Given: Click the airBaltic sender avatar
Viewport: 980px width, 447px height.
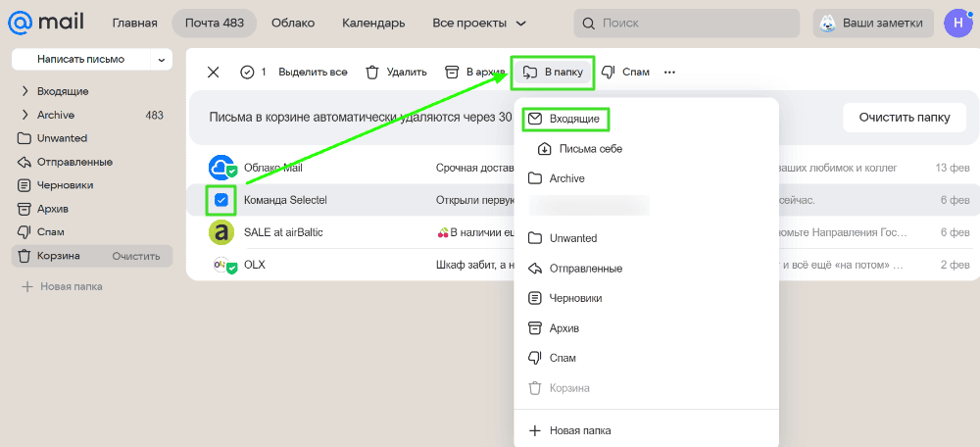Looking at the screenshot, I should (x=221, y=232).
